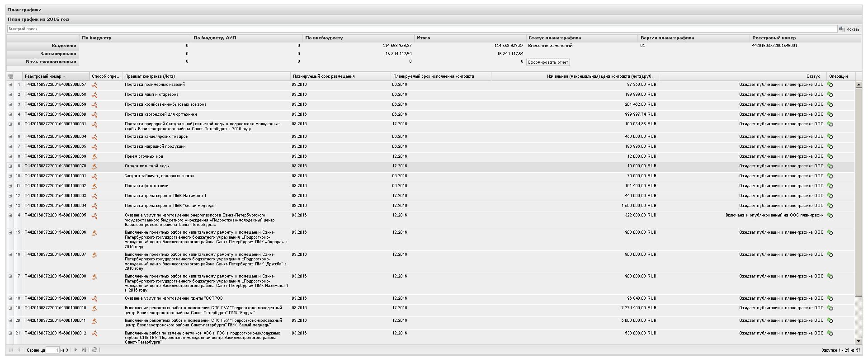The width and height of the screenshot is (868, 358).
Task: Click method icon for тренажеров в ПМК "Белый медведь"
Action: (x=94, y=206)
